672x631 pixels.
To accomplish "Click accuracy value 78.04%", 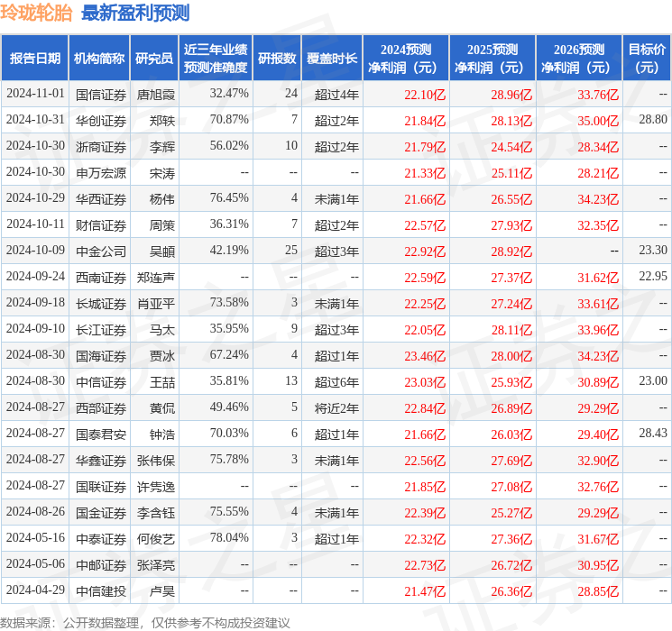I will [x=229, y=537].
